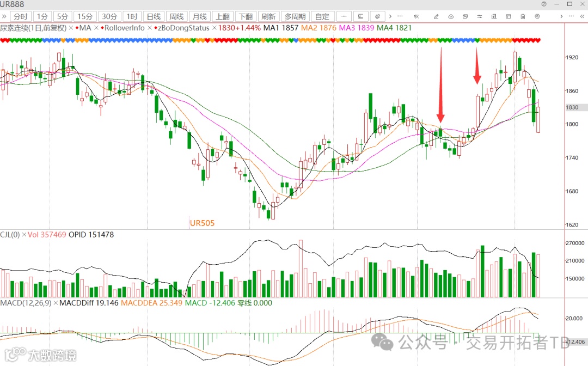Screen dimensions: 588x366
Task: Switch to the 1时 hourly chart
Action: (132, 16)
